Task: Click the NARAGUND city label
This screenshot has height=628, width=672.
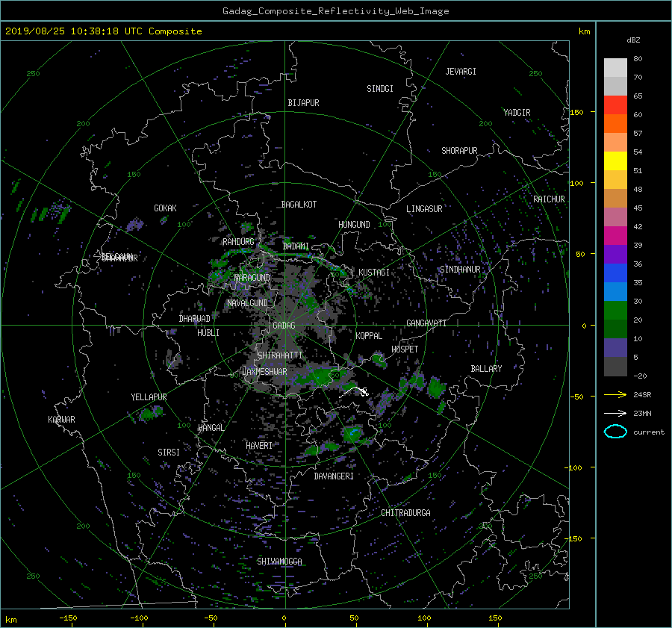Action: tap(252, 278)
